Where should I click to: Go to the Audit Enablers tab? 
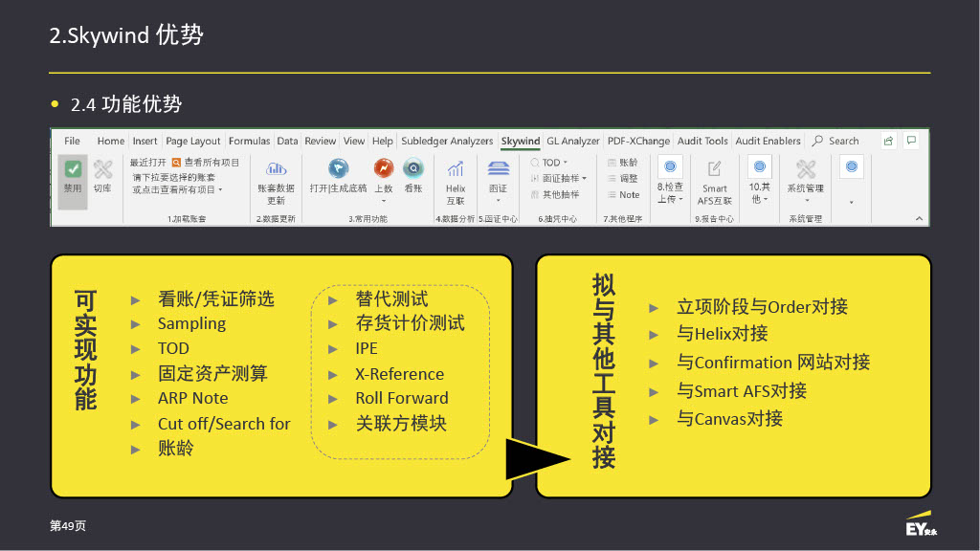(768, 142)
